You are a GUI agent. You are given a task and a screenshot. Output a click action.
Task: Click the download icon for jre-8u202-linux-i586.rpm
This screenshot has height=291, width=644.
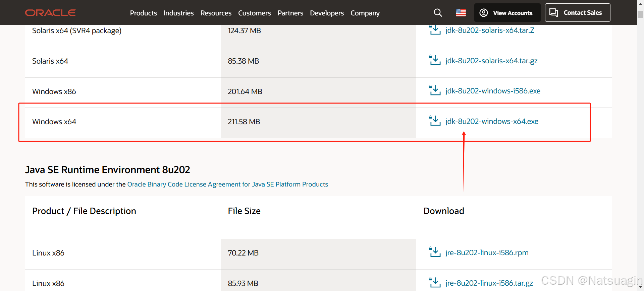click(435, 252)
